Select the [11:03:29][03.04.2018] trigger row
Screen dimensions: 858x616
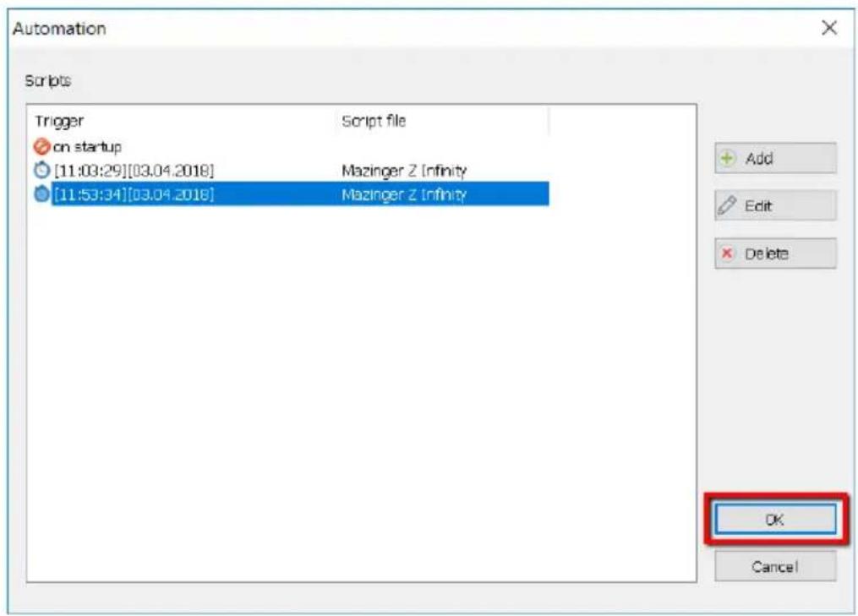point(291,171)
